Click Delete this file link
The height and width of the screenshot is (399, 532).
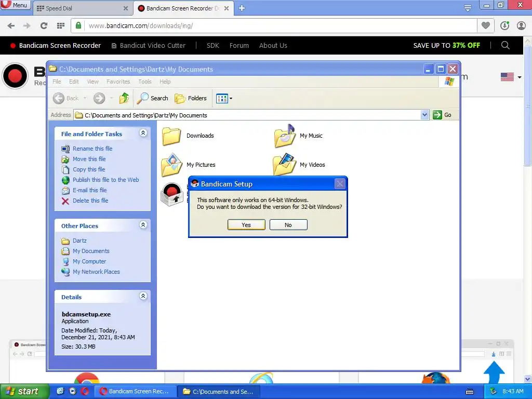click(x=90, y=201)
